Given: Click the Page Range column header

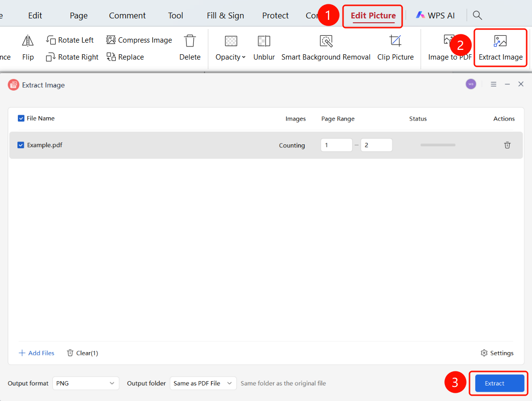Looking at the screenshot, I should click(338, 119).
